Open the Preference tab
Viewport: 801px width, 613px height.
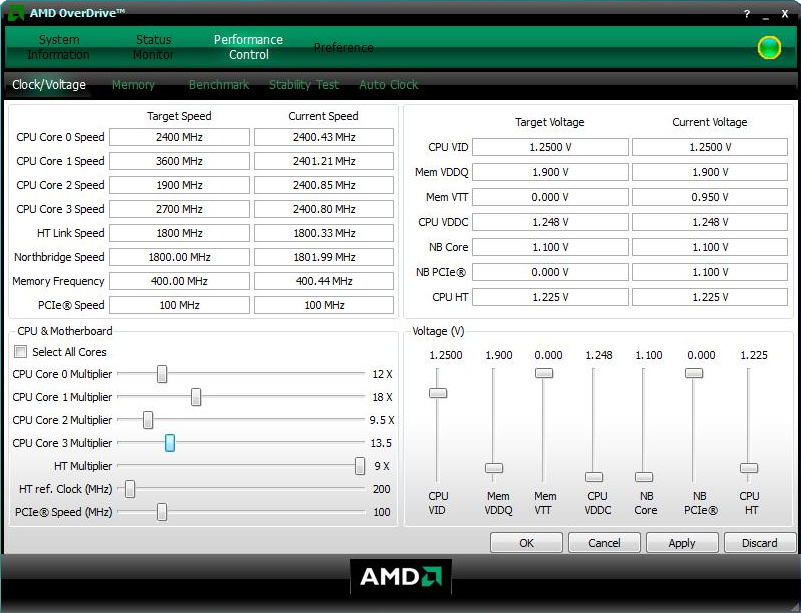pos(343,47)
